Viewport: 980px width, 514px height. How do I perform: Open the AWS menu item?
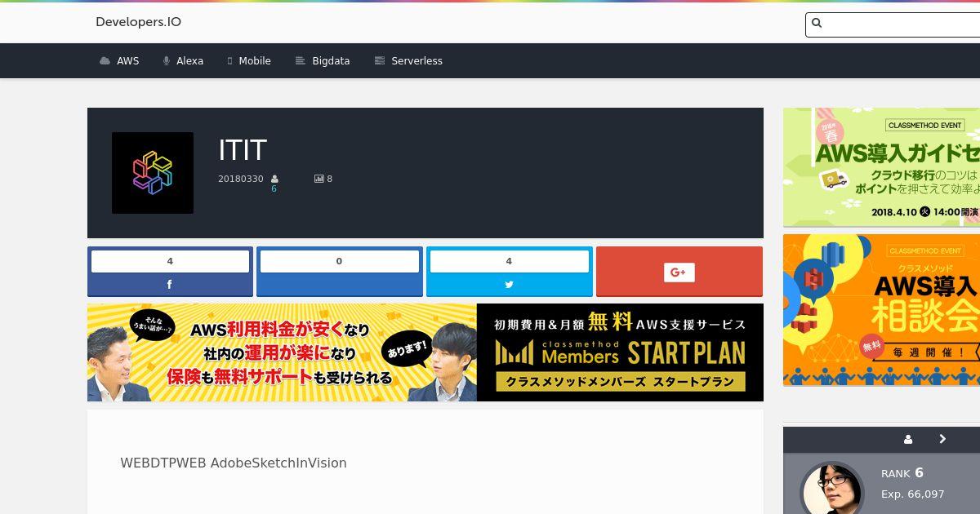coord(119,61)
